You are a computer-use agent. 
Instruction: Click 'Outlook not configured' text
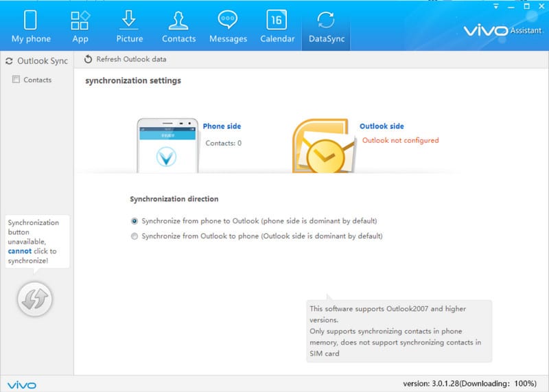coord(400,141)
